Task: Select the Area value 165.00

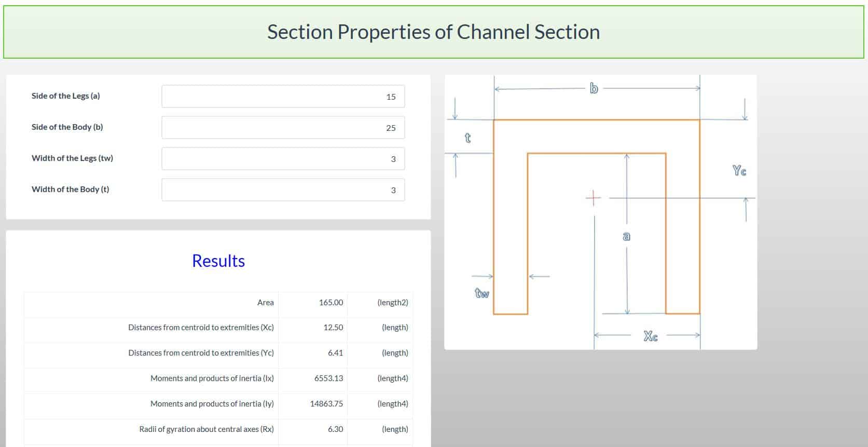Action: click(331, 303)
